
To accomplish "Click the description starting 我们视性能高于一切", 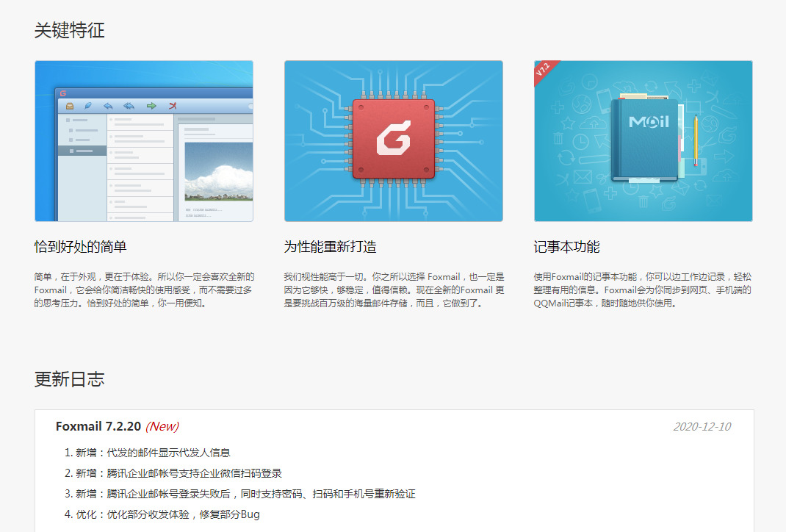I will [x=394, y=290].
